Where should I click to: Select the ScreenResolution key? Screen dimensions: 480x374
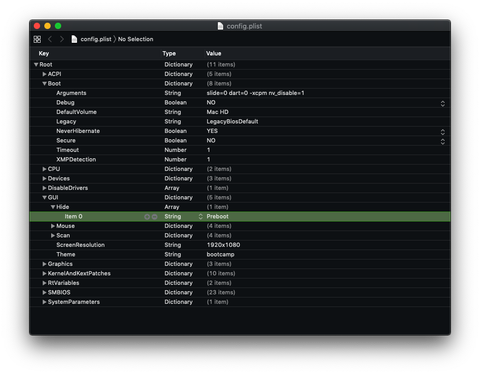80,245
